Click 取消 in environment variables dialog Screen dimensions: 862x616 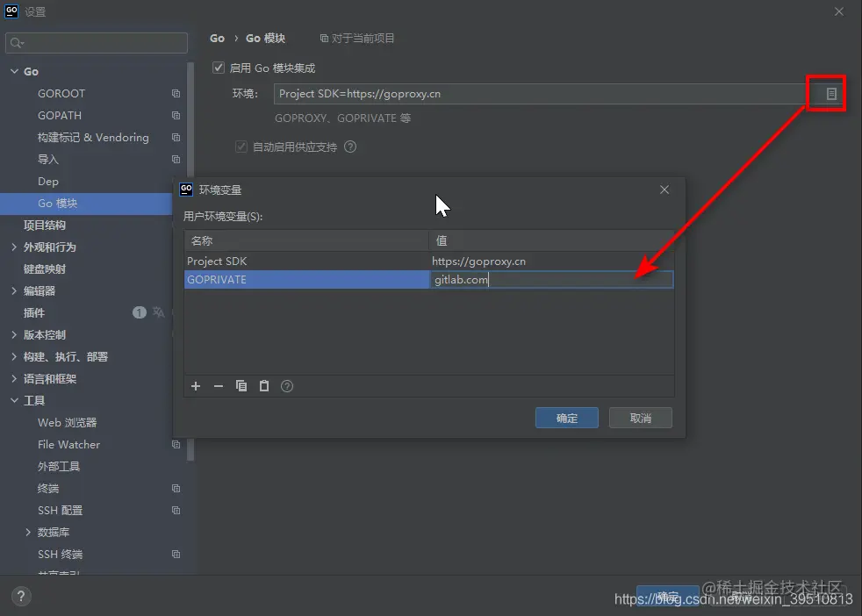coord(641,419)
